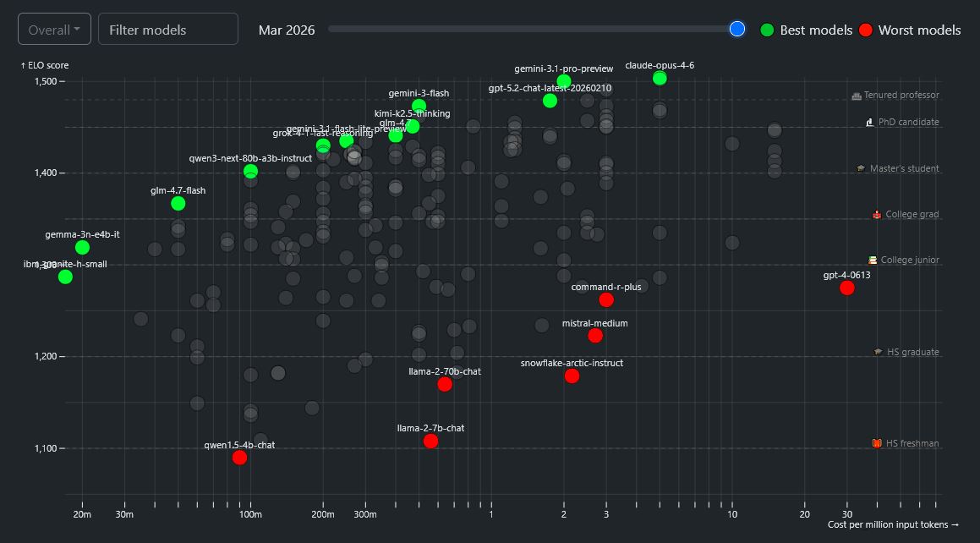Click the mistral-medium model name label
This screenshot has width=980, height=543.
(x=595, y=323)
